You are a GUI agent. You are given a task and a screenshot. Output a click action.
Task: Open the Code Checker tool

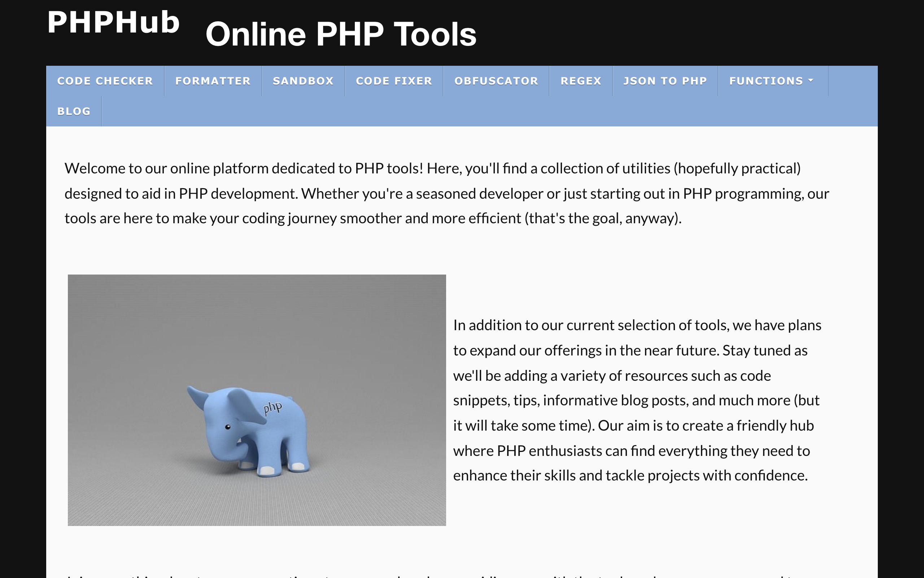pyautogui.click(x=105, y=81)
